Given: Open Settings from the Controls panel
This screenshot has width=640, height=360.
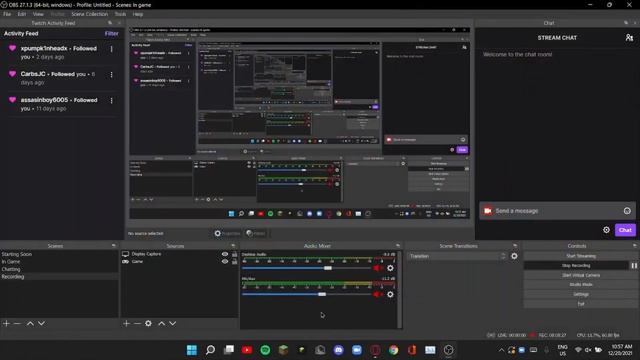Looking at the screenshot, I should [x=580, y=294].
